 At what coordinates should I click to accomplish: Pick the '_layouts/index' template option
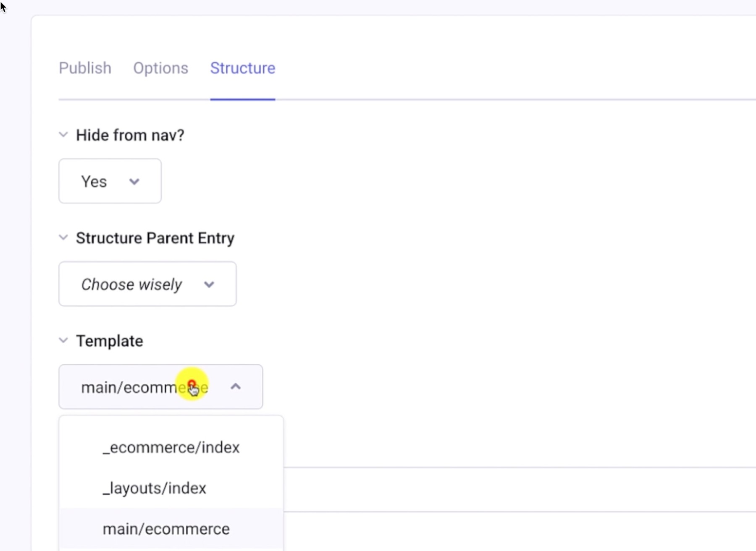click(x=155, y=488)
